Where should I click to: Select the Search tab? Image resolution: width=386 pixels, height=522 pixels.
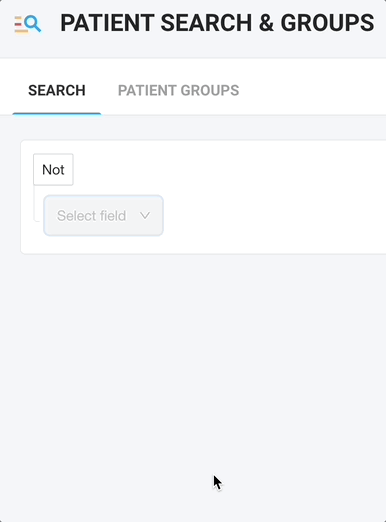pos(57,90)
